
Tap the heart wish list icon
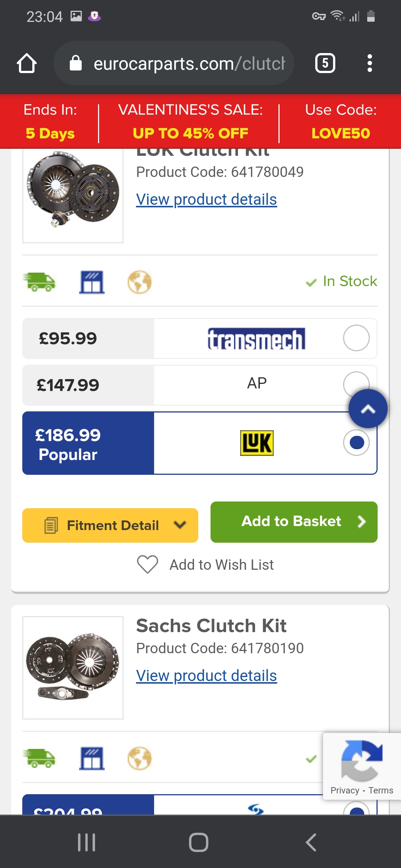pyautogui.click(x=147, y=565)
